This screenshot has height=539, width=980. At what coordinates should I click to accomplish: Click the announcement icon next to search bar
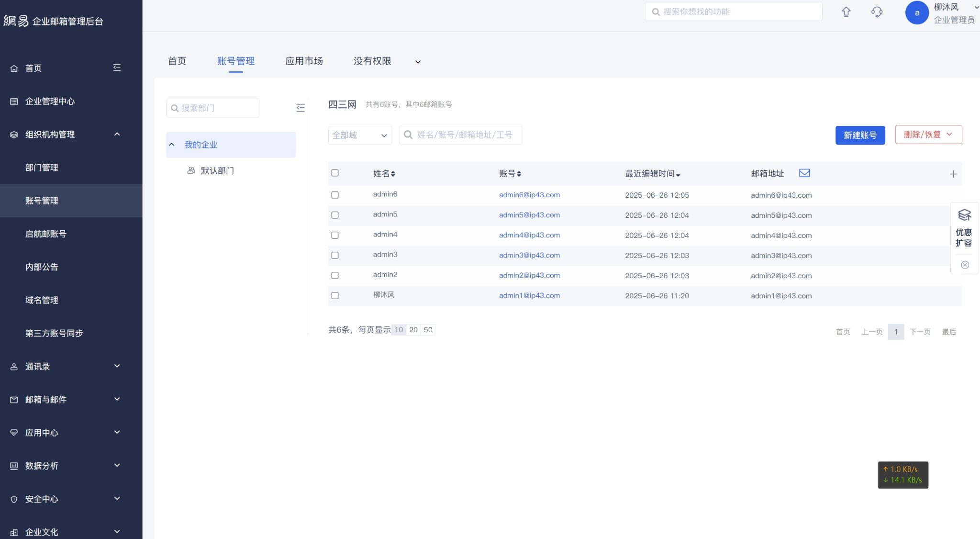pos(846,11)
